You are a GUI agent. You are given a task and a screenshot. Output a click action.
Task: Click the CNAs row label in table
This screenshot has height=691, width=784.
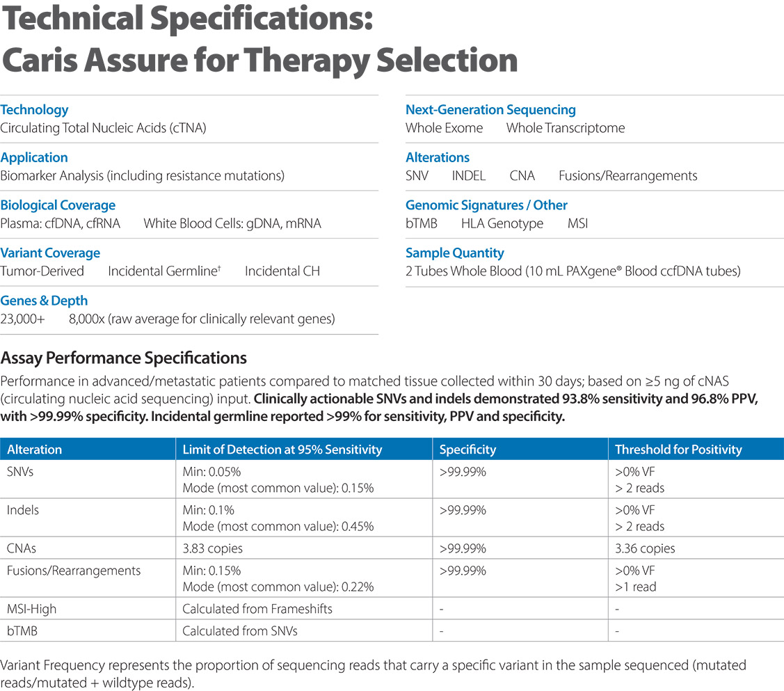coord(22,548)
